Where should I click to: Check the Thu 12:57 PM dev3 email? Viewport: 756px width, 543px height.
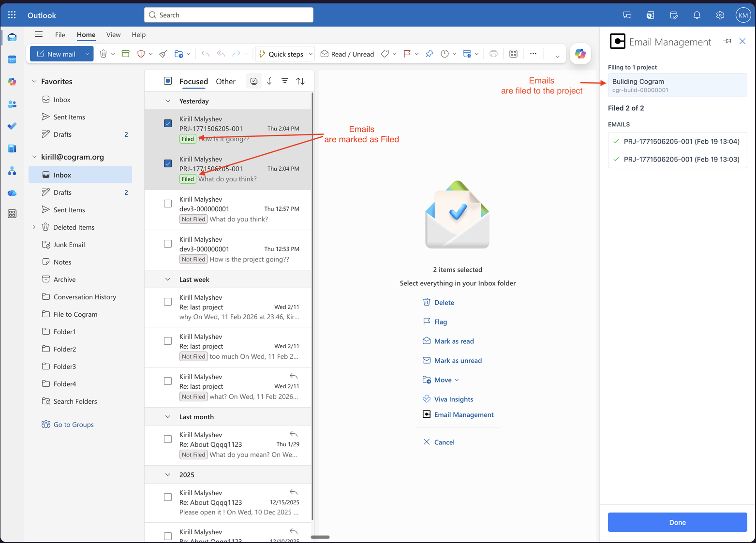[x=168, y=204]
